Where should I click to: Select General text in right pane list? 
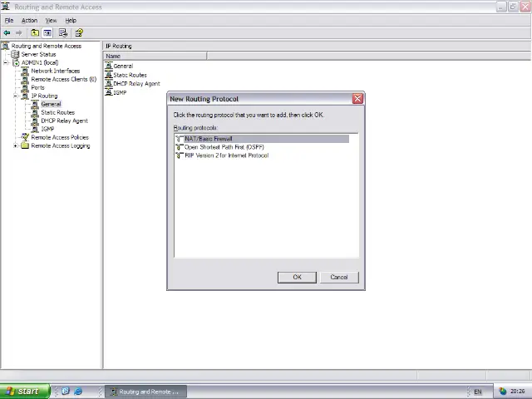click(123, 66)
